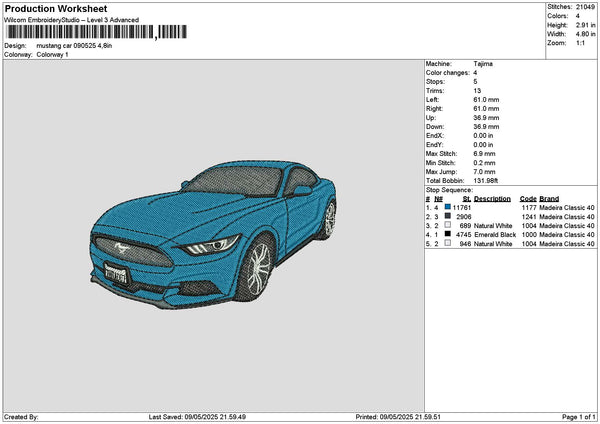
Task: Click the Description column header
Action: pos(492,198)
